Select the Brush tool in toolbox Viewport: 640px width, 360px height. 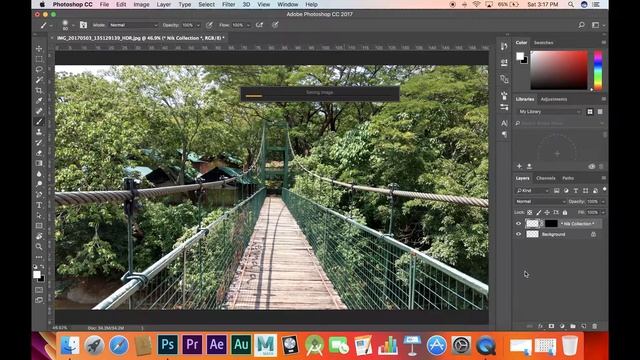(39, 122)
